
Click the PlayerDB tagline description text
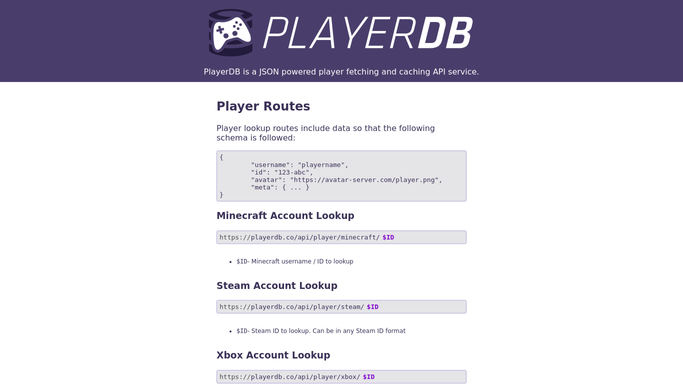pyautogui.click(x=341, y=72)
